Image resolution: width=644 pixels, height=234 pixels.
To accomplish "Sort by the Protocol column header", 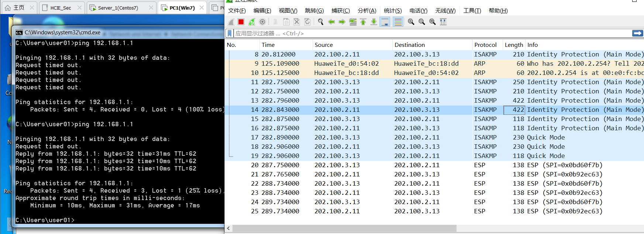I will click(487, 45).
